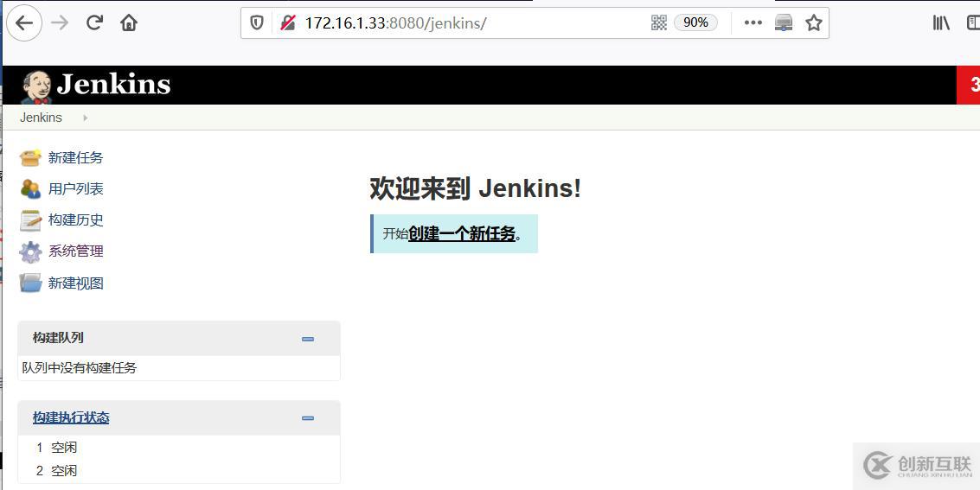Click the 创建一个新任务 link
This screenshot has height=490, width=980.
pyautogui.click(x=462, y=234)
